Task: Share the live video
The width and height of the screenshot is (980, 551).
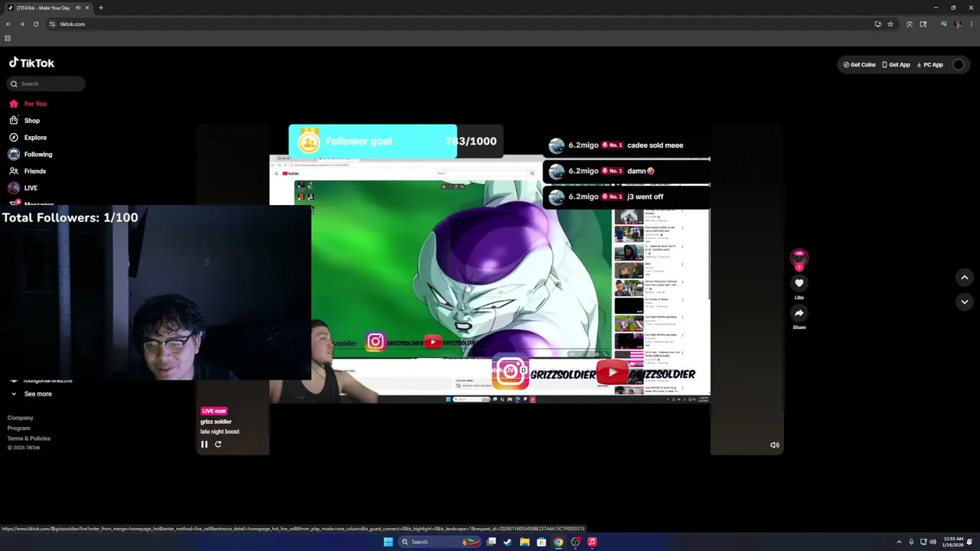Action: click(x=799, y=313)
